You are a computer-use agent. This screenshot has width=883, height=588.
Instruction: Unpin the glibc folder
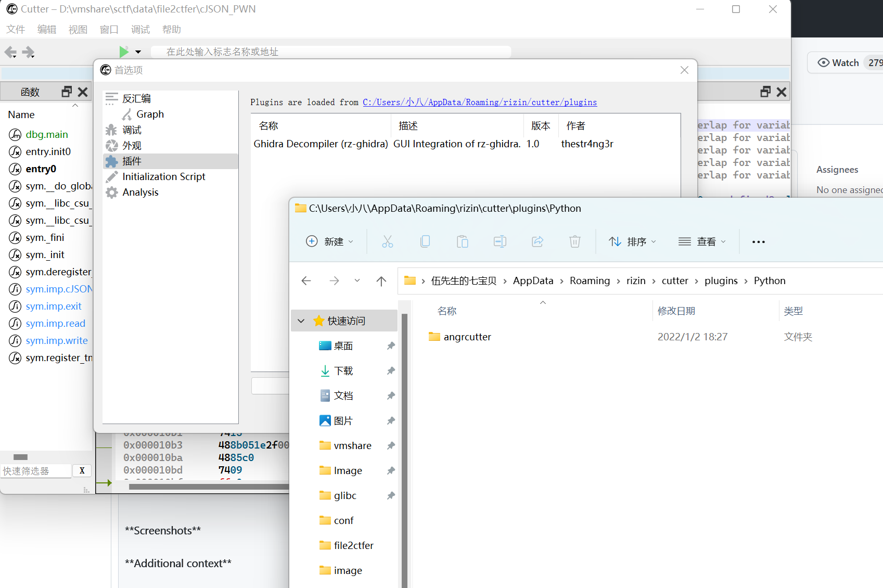(x=391, y=495)
